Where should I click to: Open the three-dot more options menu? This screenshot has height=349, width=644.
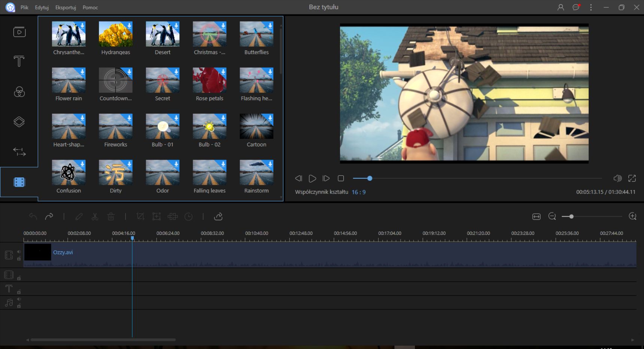click(591, 7)
